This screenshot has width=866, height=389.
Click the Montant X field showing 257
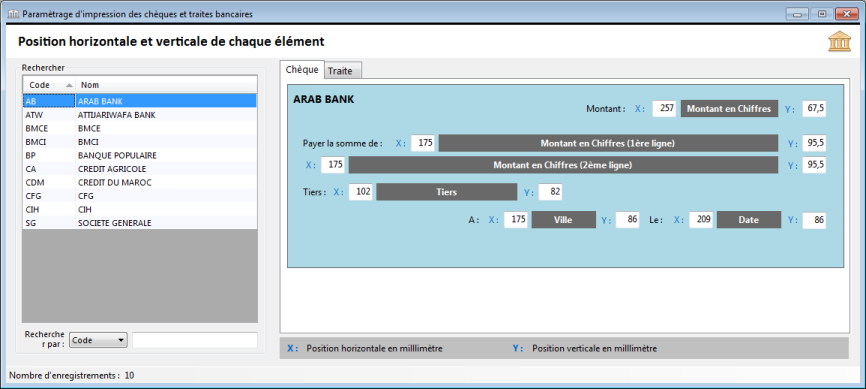click(x=664, y=109)
